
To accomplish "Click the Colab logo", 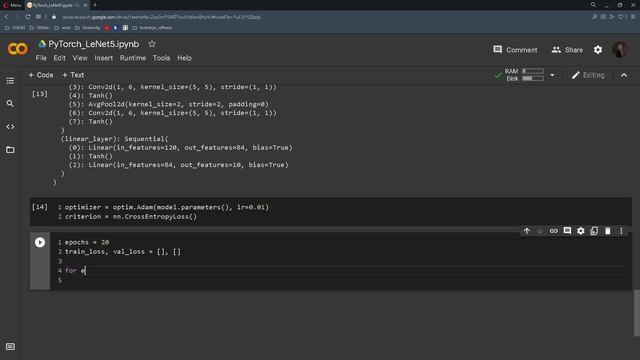I will coord(18,49).
